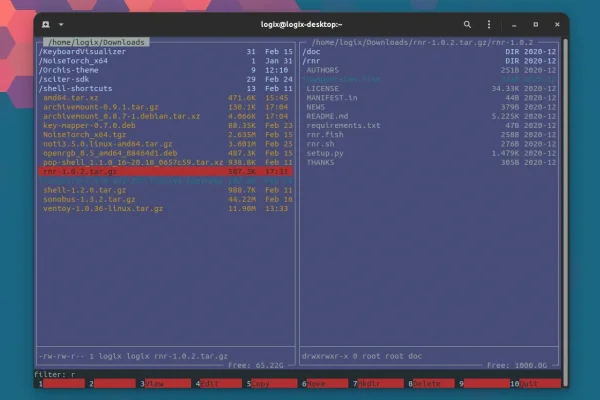The height and width of the screenshot is (400, 600).
Task: Click the empty function key 1 button
Action: point(64,383)
